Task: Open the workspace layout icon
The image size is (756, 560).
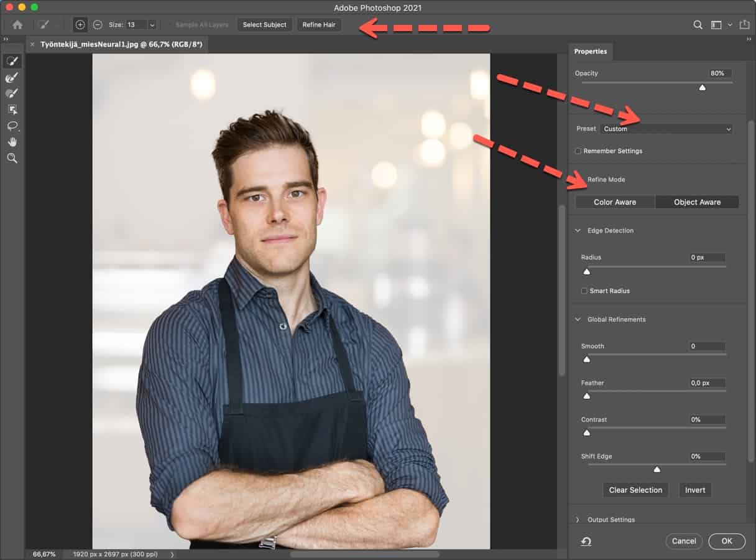Action: click(716, 25)
